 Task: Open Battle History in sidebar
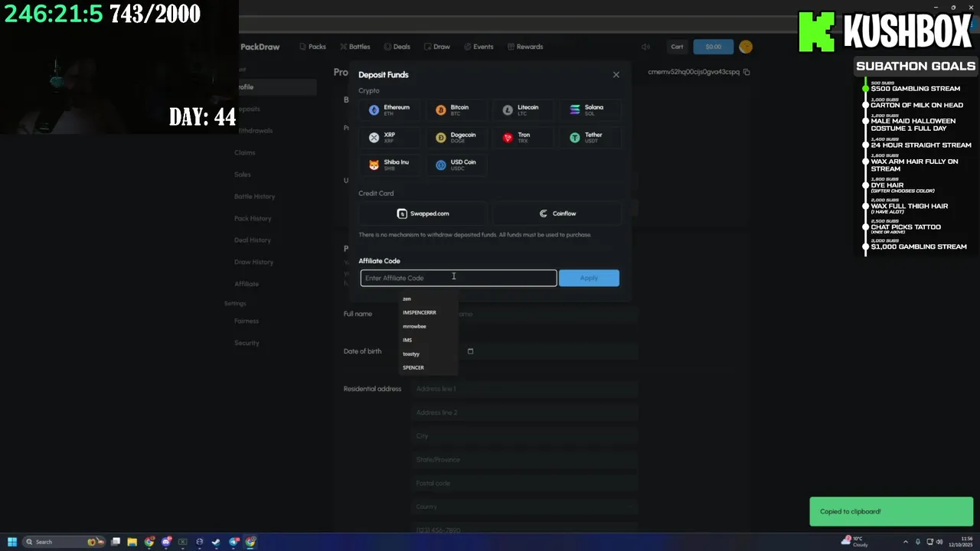(x=254, y=197)
